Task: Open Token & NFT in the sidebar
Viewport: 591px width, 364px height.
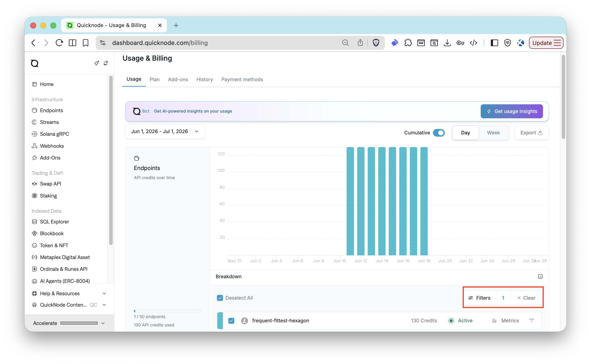Action: tap(50, 246)
